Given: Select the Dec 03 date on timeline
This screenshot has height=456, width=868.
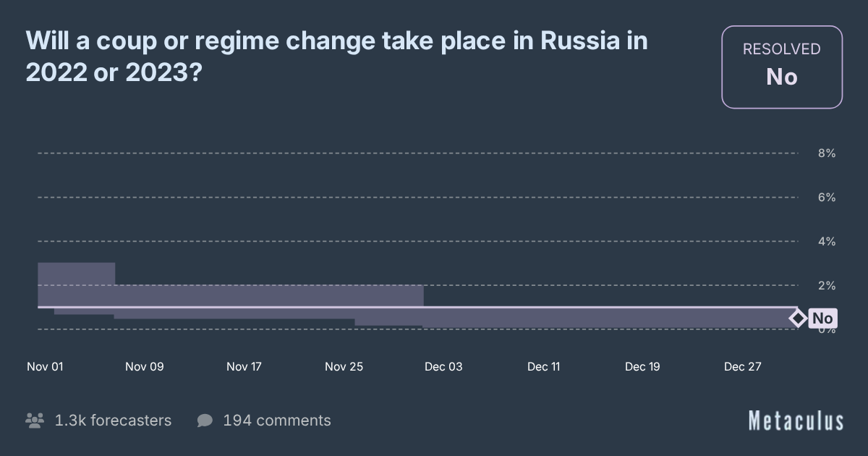Looking at the screenshot, I should click(x=443, y=366).
